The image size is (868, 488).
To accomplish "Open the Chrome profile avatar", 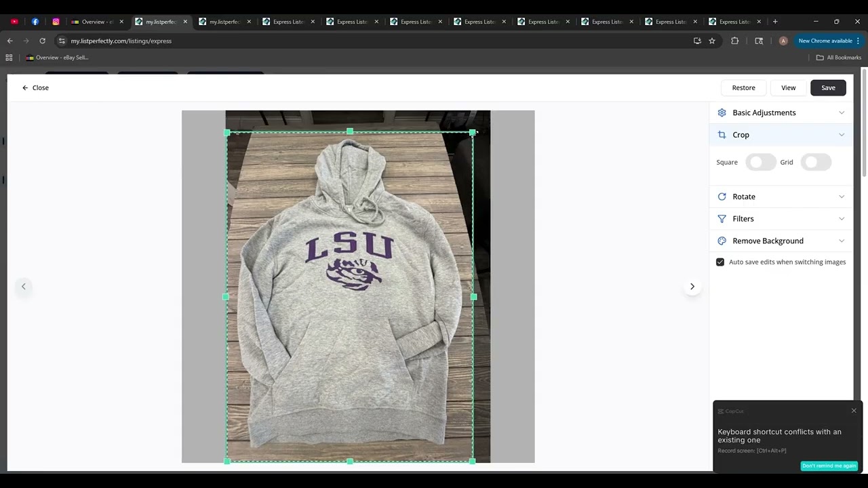I will click(x=783, y=41).
